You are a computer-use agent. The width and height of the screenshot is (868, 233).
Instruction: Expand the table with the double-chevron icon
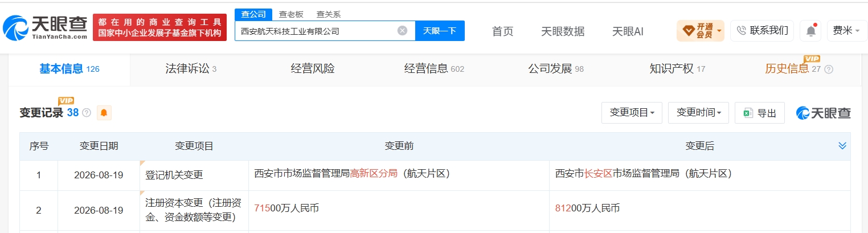[x=842, y=146]
